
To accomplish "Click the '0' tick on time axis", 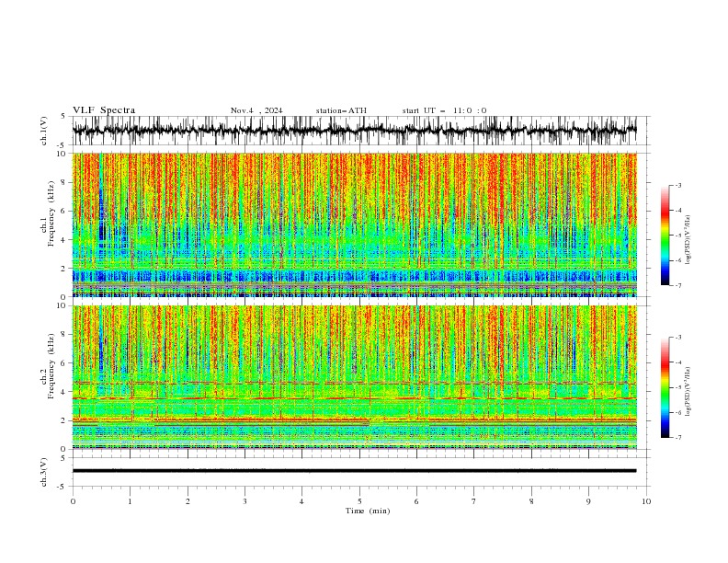I will click(73, 501).
